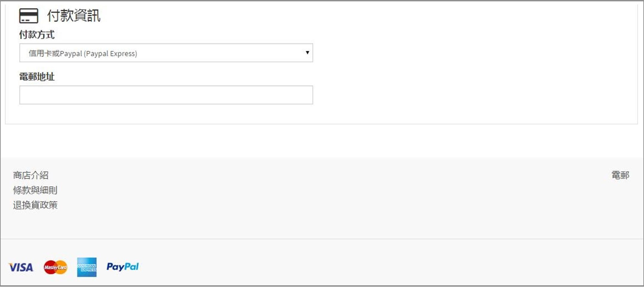Click the PayPal logo in footer
This screenshot has height=287, width=644.
pos(122,267)
